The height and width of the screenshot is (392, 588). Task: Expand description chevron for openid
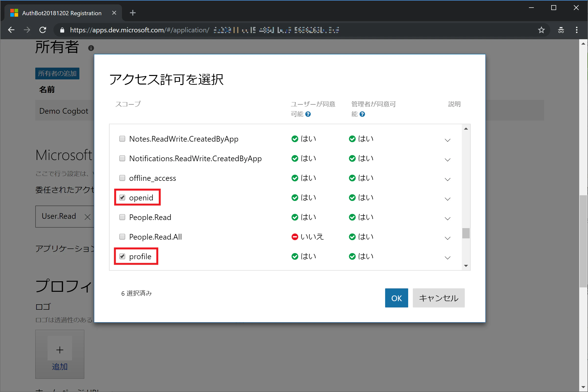tap(448, 199)
